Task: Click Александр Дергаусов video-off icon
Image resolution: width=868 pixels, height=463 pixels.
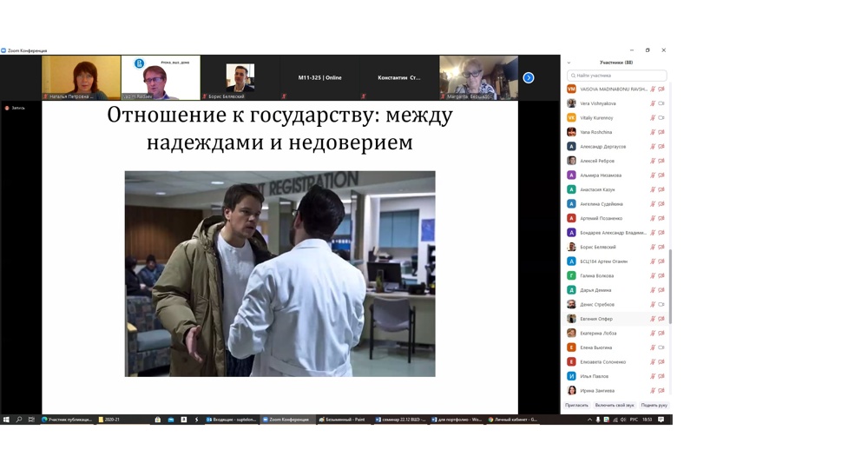Action: click(661, 147)
